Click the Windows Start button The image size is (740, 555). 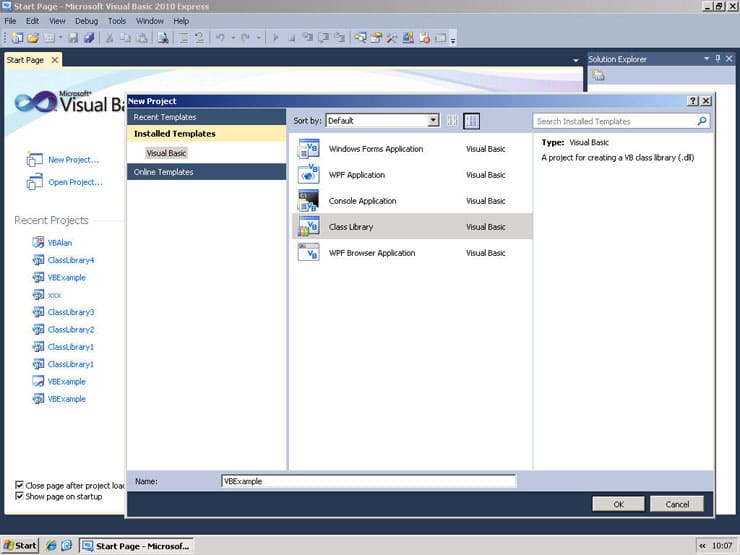click(x=20, y=546)
